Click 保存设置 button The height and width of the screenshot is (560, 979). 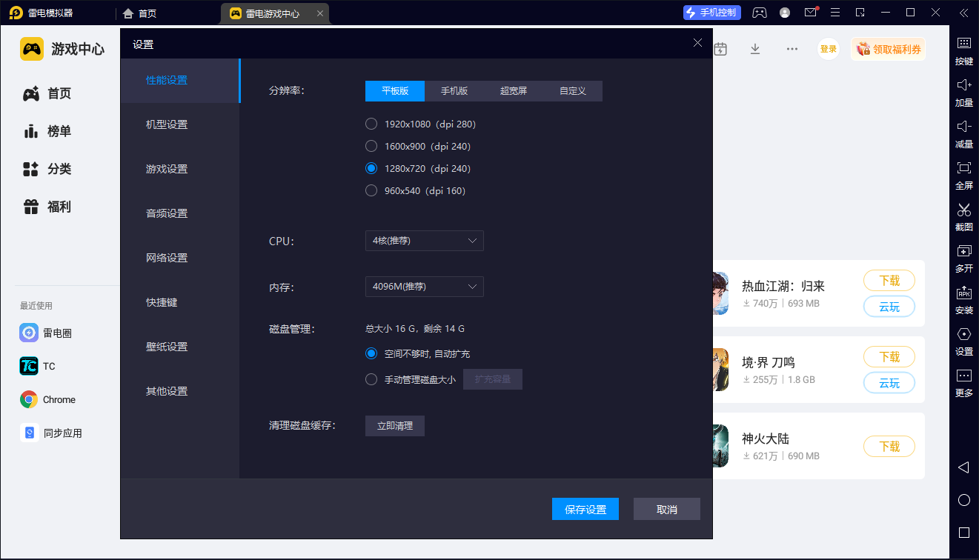[x=585, y=509]
